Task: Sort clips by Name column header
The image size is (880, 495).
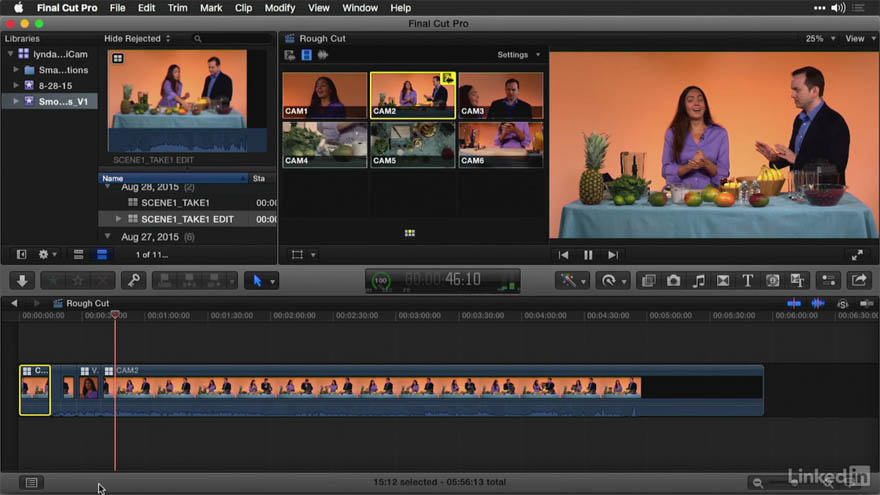Action: pyautogui.click(x=173, y=178)
